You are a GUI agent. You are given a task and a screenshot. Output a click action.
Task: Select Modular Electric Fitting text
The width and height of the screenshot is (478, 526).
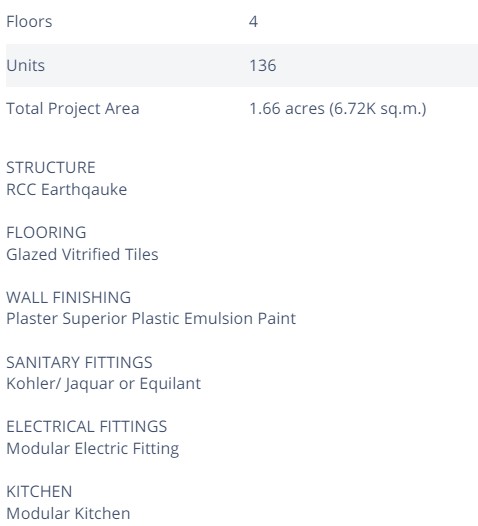[93, 449]
